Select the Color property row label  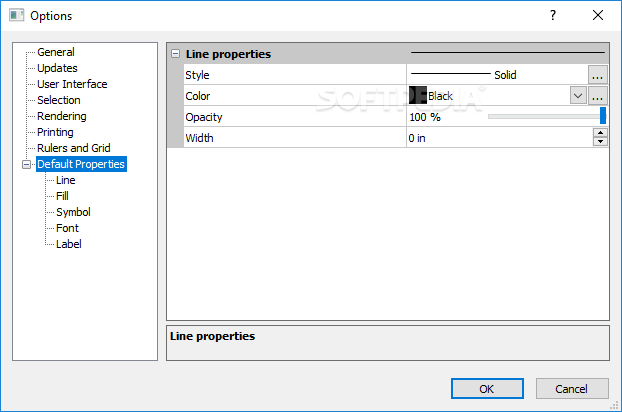198,96
